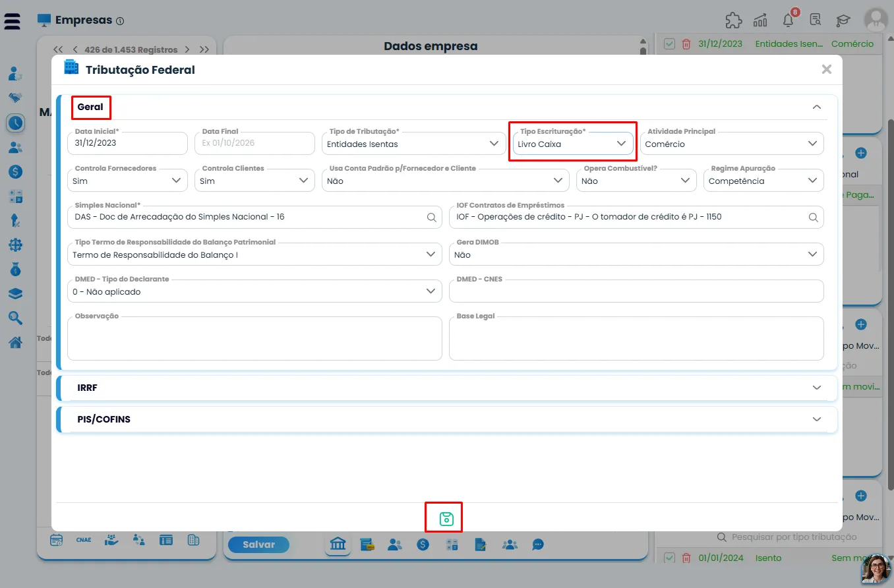Open the chat bubble icon in bottom toolbar
Image resolution: width=894 pixels, height=588 pixels.
[x=538, y=544]
